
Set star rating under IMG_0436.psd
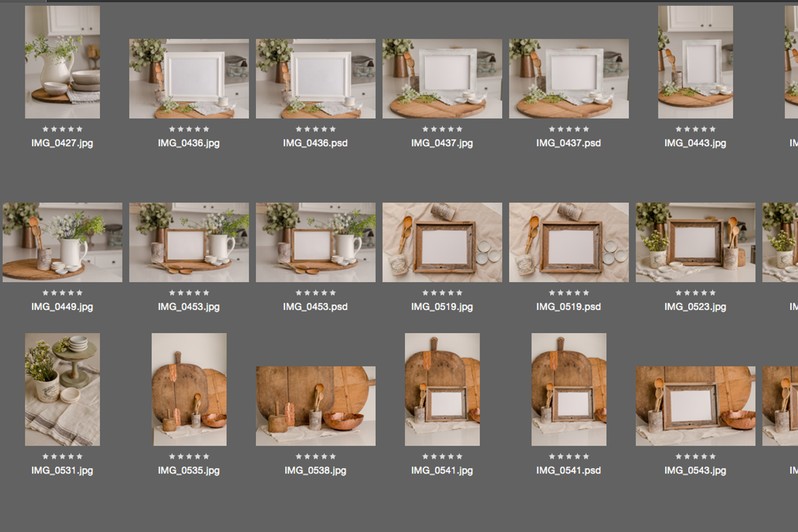pyautogui.click(x=315, y=129)
